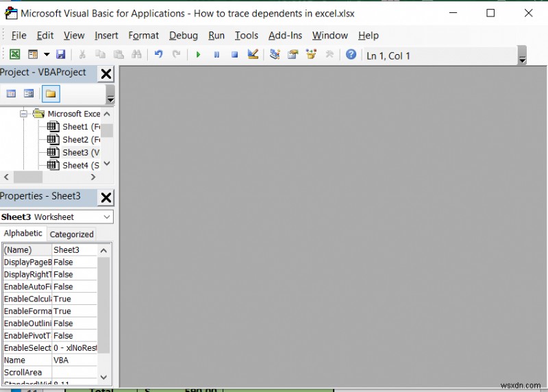Screen dimensions: 548x392
Task: Open Standard toolbar options overflow arrow
Action: pyautogui.click(x=522, y=56)
